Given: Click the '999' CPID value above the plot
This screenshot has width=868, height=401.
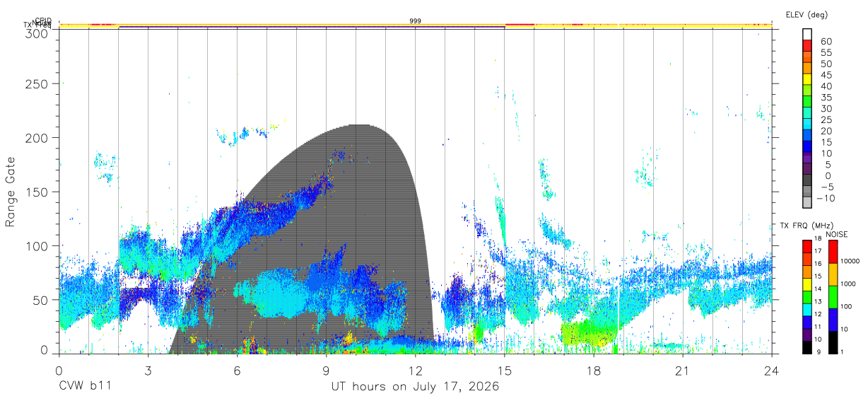Looking at the screenshot, I should pos(416,21).
